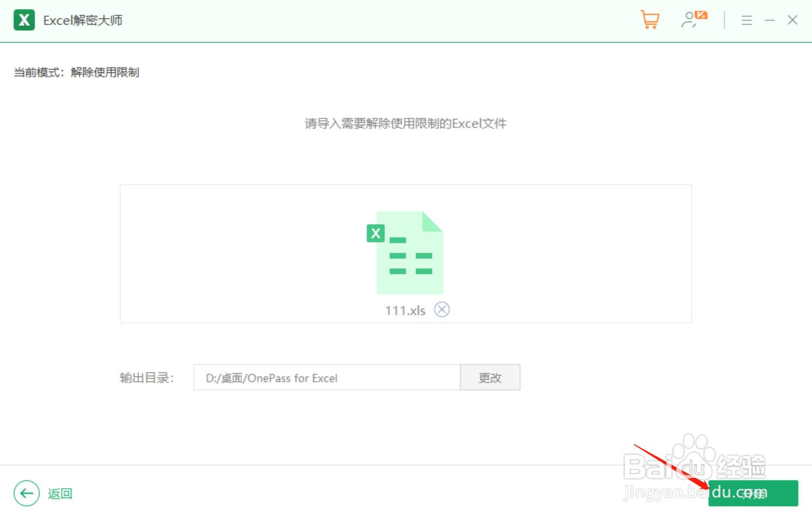The image size is (812, 520).
Task: Click the green Excel file document icon
Action: pyautogui.click(x=410, y=252)
